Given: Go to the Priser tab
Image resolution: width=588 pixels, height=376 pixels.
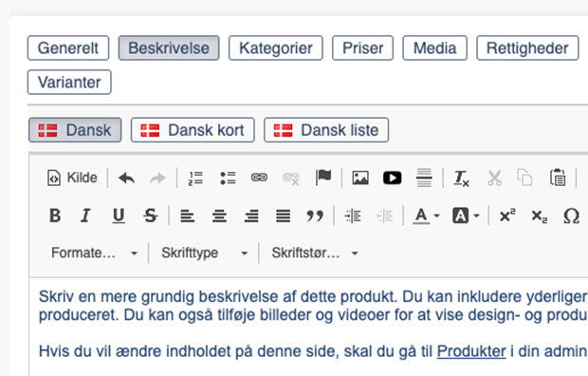Looking at the screenshot, I should tap(362, 48).
